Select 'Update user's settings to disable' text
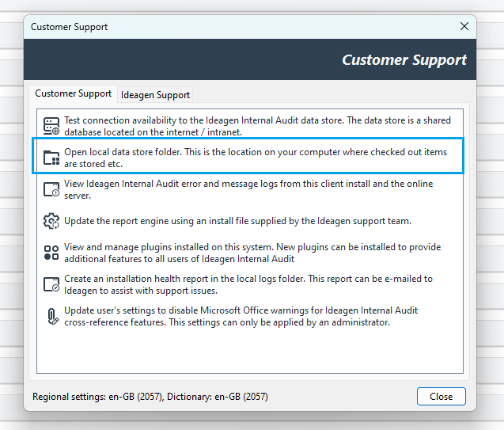504x430 pixels. (x=131, y=310)
